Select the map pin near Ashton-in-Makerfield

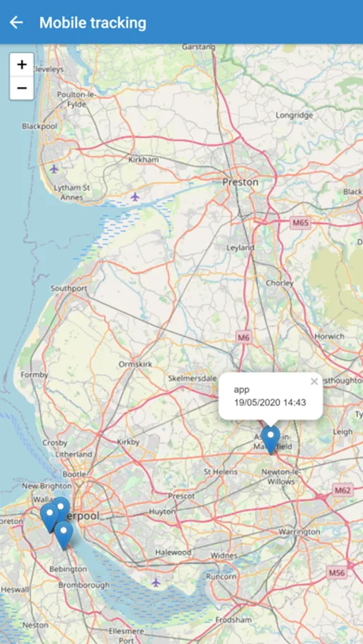pyautogui.click(x=271, y=439)
